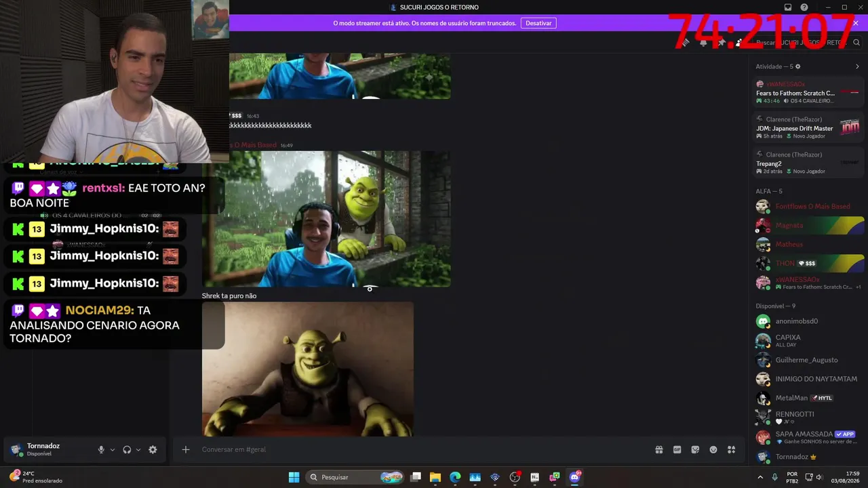Open Discord user settings gear
This screenshot has height=488, width=868.
153,449
